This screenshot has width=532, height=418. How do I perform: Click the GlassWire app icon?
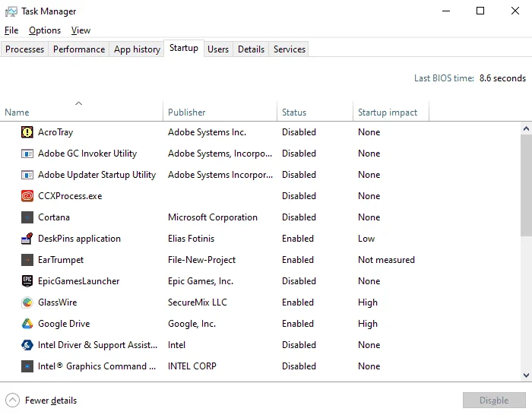point(27,302)
